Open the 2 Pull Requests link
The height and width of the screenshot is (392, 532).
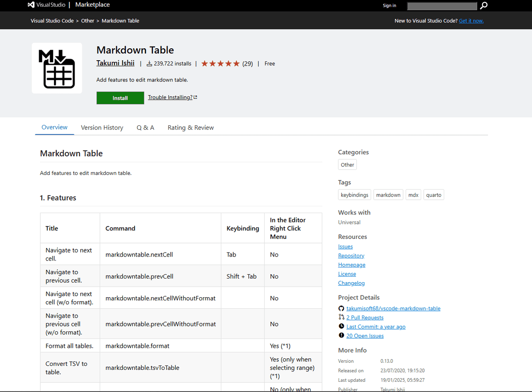coord(365,318)
